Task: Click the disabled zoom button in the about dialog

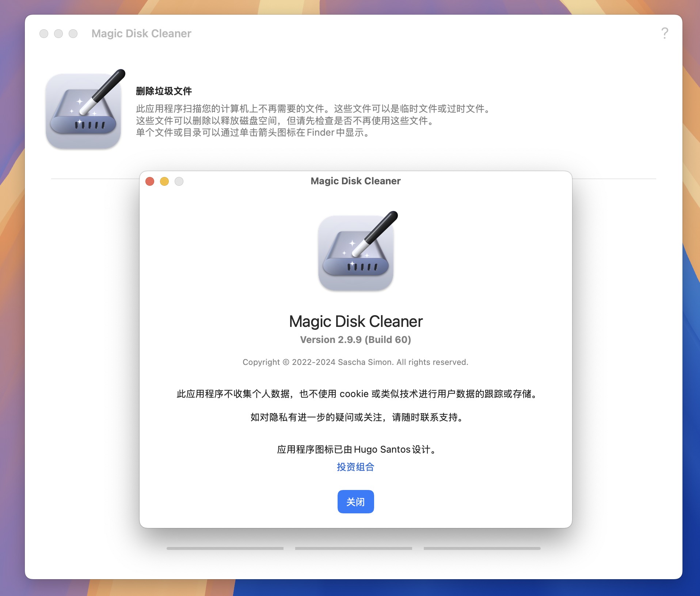Action: [x=179, y=181]
